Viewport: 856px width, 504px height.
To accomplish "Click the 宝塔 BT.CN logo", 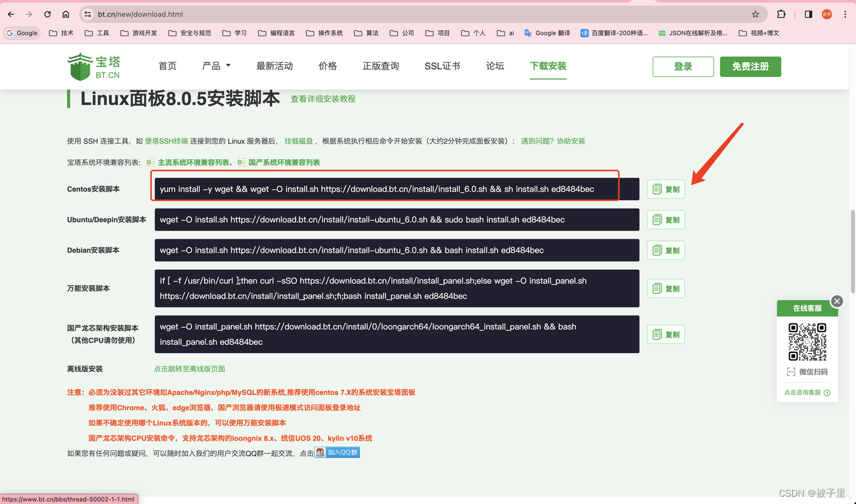I will click(x=94, y=66).
